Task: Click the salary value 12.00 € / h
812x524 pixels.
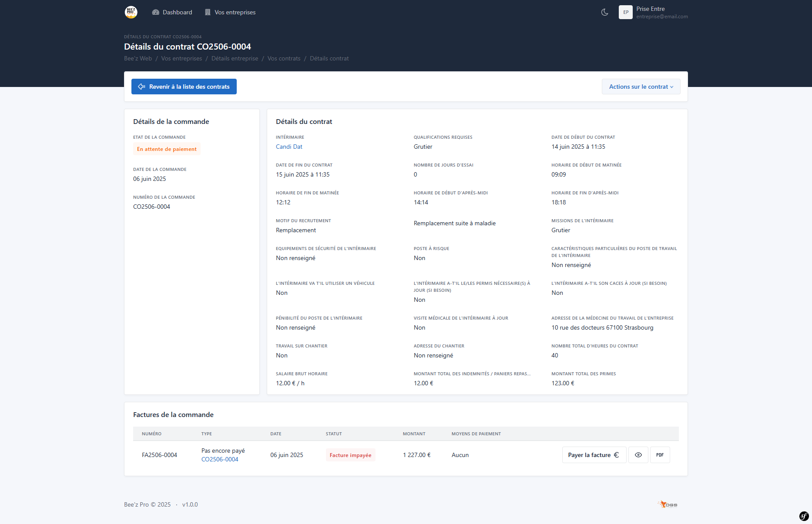Action: click(x=290, y=383)
